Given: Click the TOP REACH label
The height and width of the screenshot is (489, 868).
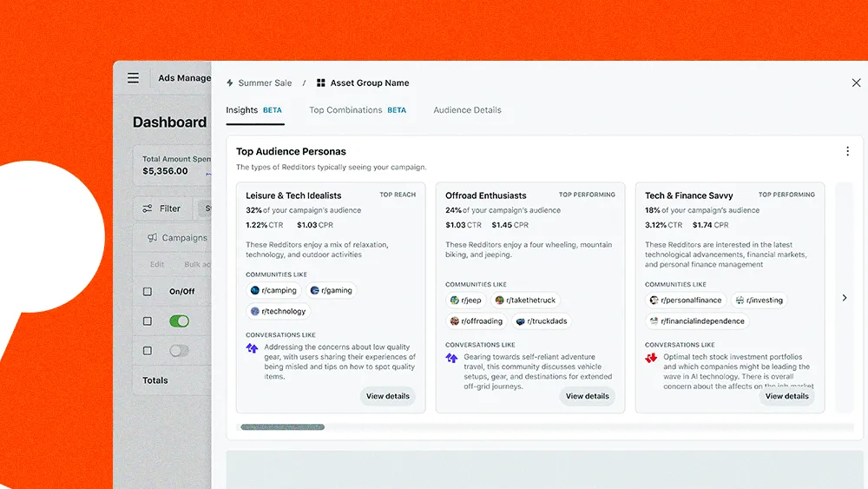Looking at the screenshot, I should (x=398, y=195).
